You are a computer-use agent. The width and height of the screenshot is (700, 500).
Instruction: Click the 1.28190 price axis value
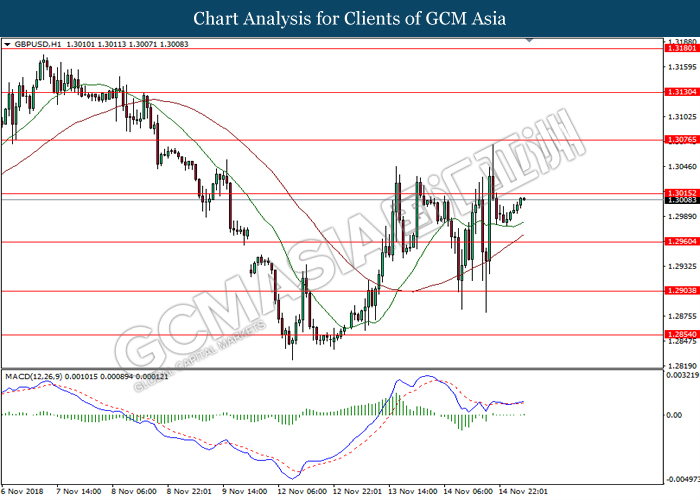click(x=682, y=366)
